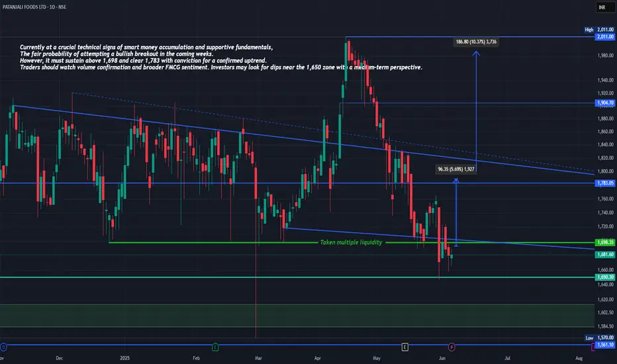Click the Low 1,570.00 label
Screen dimensions: 617x364
point(599,338)
